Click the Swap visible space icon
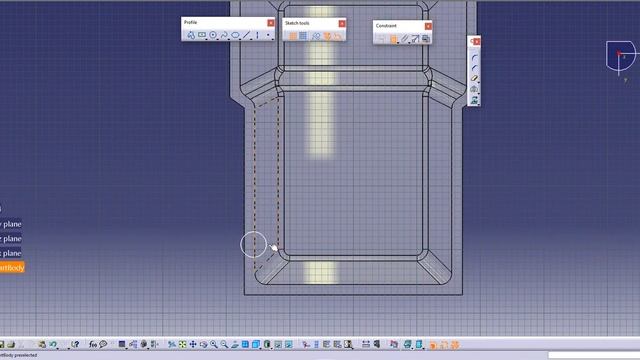Viewport: 640px width, 360px height. point(289,344)
